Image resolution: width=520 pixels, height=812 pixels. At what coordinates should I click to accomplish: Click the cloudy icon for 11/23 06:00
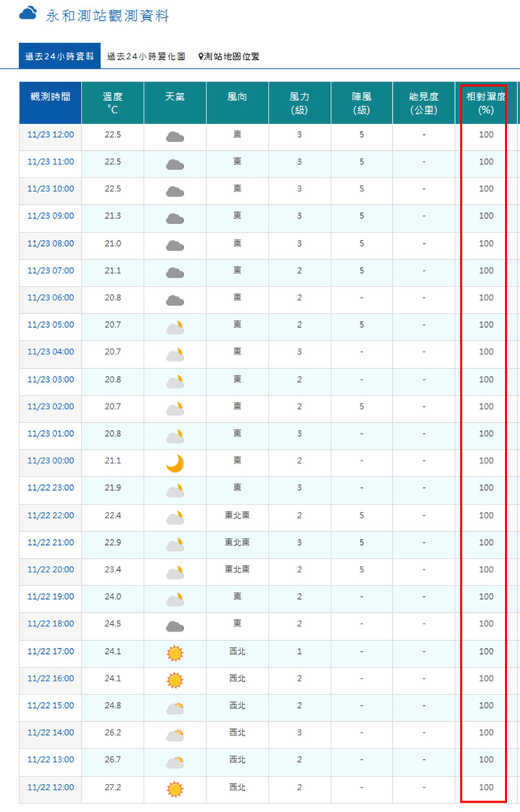pyautogui.click(x=175, y=300)
